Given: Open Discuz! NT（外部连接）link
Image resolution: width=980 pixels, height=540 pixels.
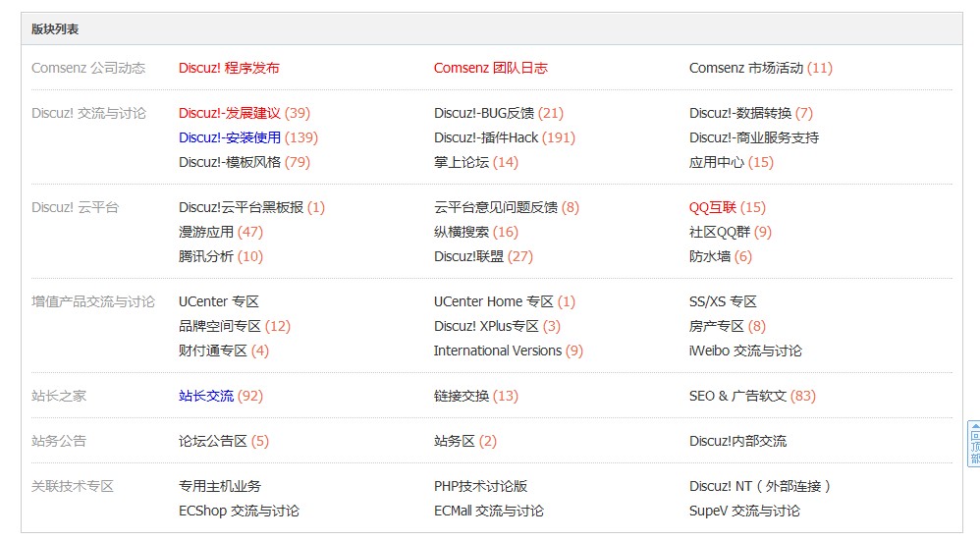Looking at the screenshot, I should [x=759, y=486].
